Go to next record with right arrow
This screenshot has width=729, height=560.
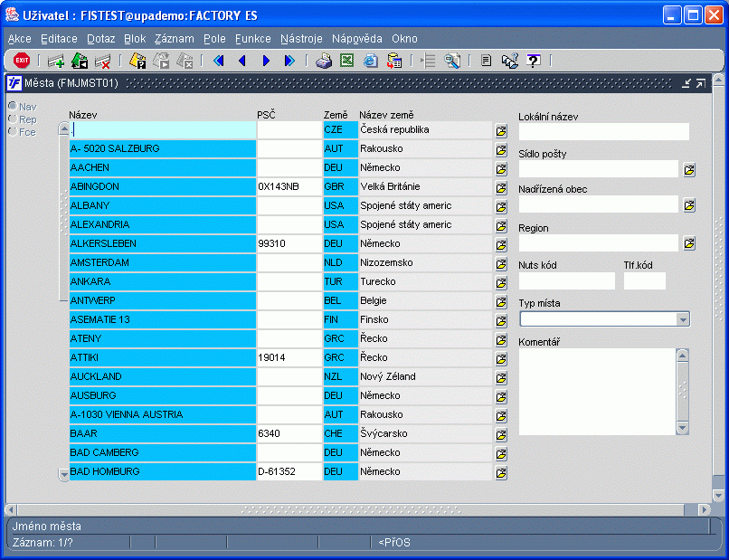[x=266, y=61]
